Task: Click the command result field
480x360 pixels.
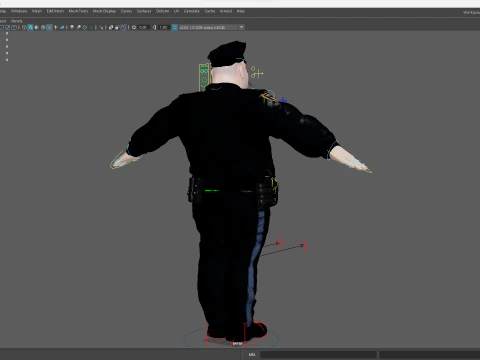Action: pos(429,354)
